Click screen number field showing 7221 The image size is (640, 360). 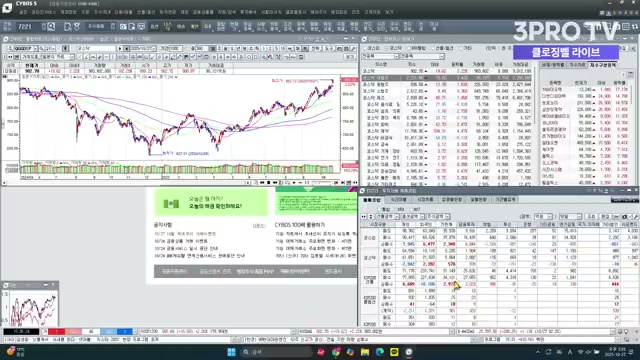click(x=29, y=27)
